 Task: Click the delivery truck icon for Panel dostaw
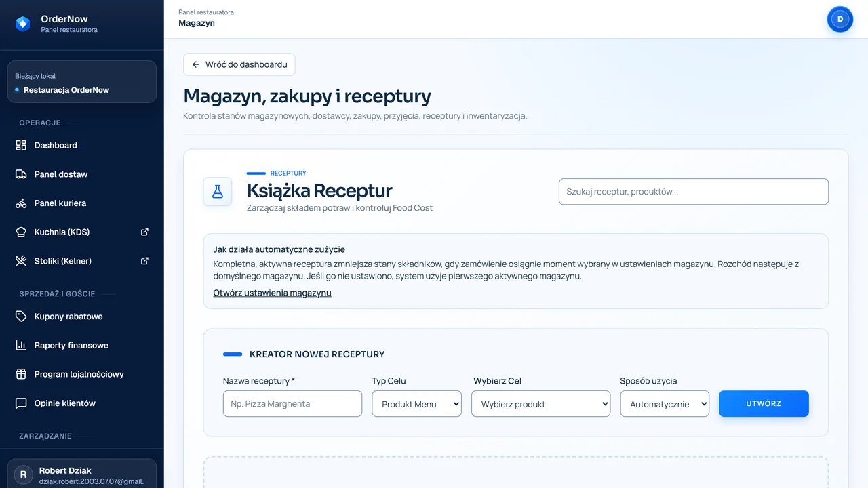click(21, 174)
